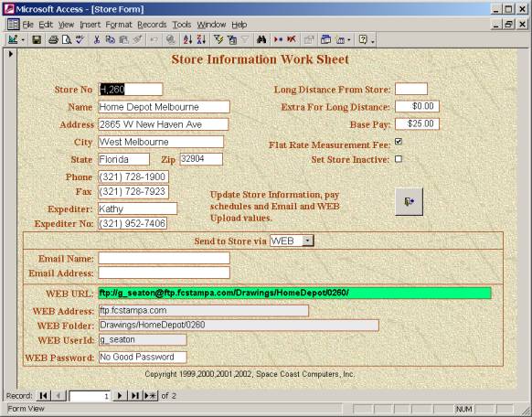Open the Edit menu
The image size is (532, 417).
pos(46,25)
